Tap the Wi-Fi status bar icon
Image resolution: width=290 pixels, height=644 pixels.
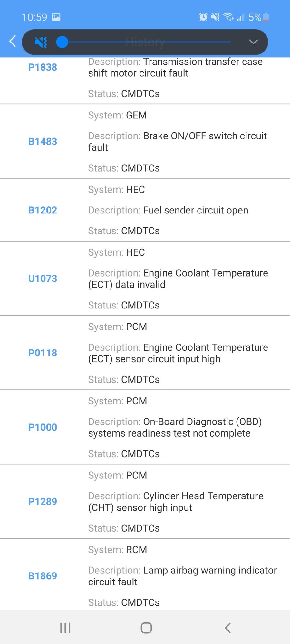click(228, 17)
